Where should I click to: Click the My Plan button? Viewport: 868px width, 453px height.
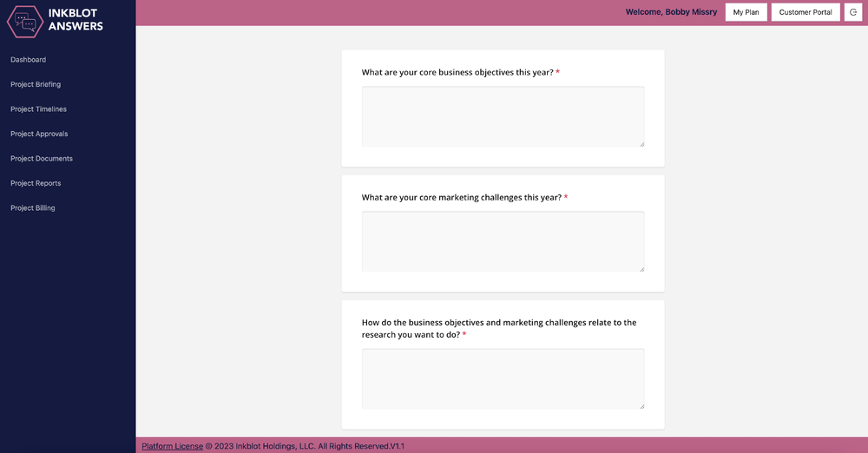746,12
